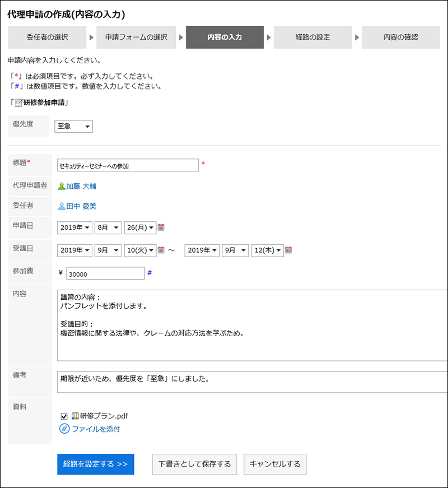Uncheck the 研修プラン.pdf attachment checkbox

coord(64,416)
